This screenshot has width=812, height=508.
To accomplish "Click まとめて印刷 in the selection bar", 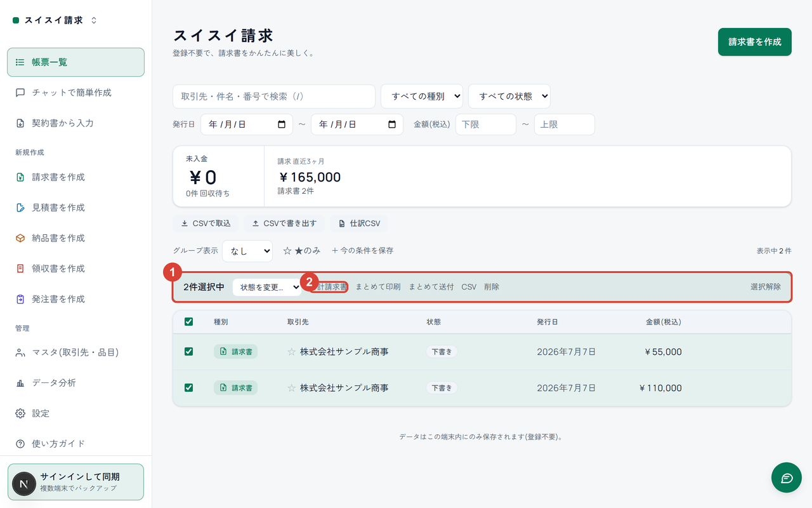I will pyautogui.click(x=378, y=287).
